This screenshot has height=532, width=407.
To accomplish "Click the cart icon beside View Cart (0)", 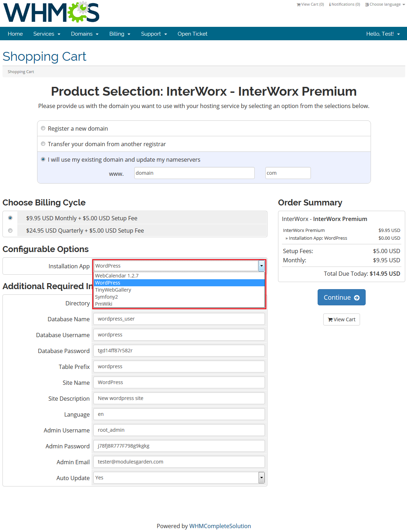I will [x=299, y=5].
